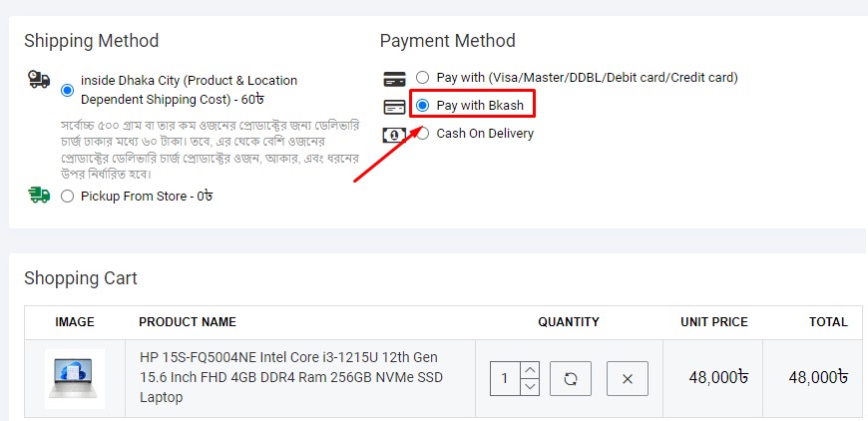Click the IMAGE column header
Image resolution: width=868 pixels, height=421 pixels.
[x=75, y=322]
